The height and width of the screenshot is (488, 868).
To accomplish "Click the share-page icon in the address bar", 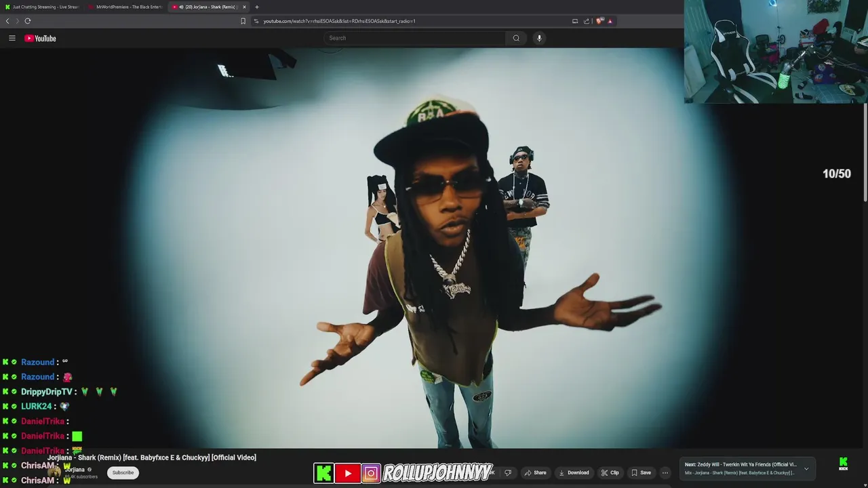I will (x=587, y=21).
